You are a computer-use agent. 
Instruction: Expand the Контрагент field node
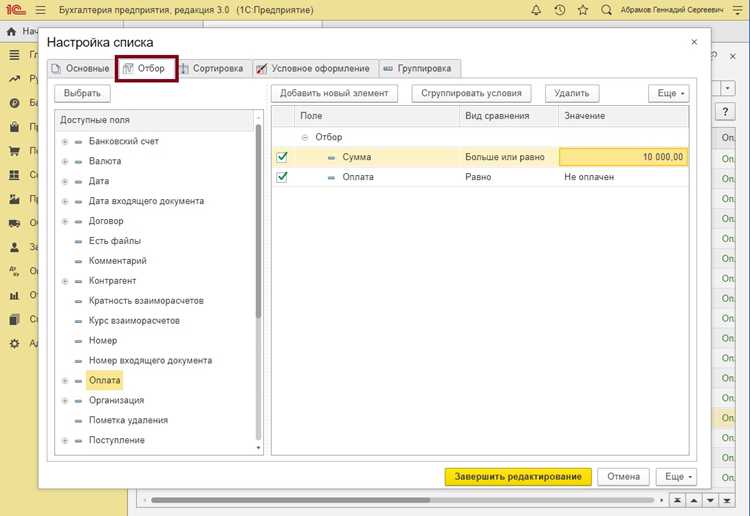pyautogui.click(x=65, y=281)
